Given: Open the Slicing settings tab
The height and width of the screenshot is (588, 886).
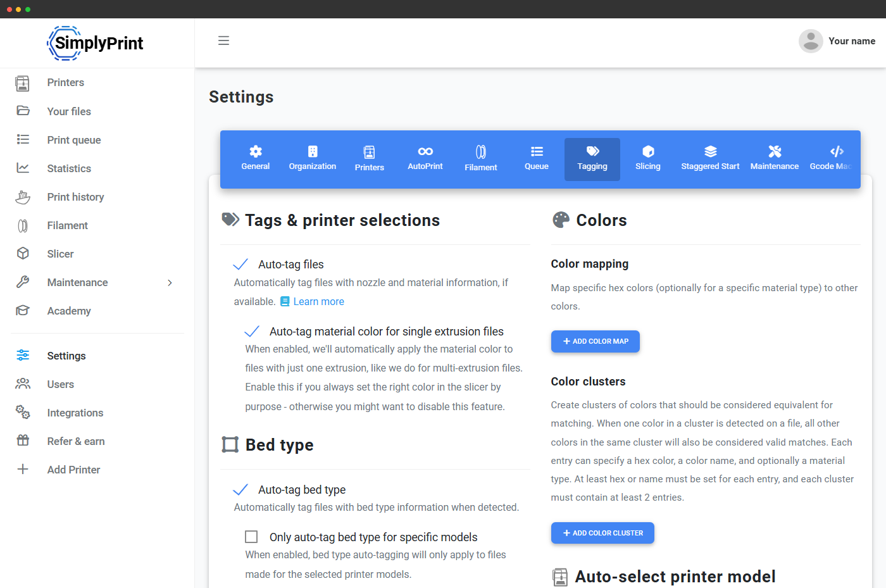Looking at the screenshot, I should click(648, 159).
